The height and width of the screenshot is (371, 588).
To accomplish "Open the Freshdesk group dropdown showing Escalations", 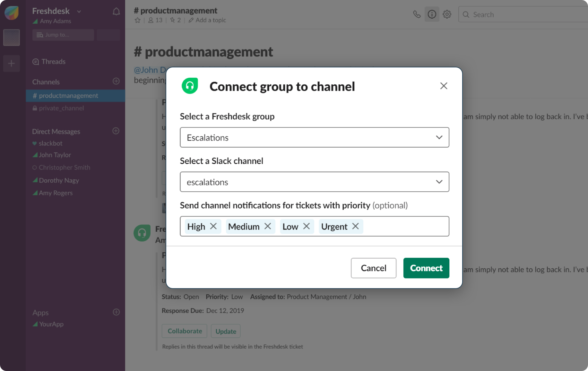I will (x=314, y=137).
